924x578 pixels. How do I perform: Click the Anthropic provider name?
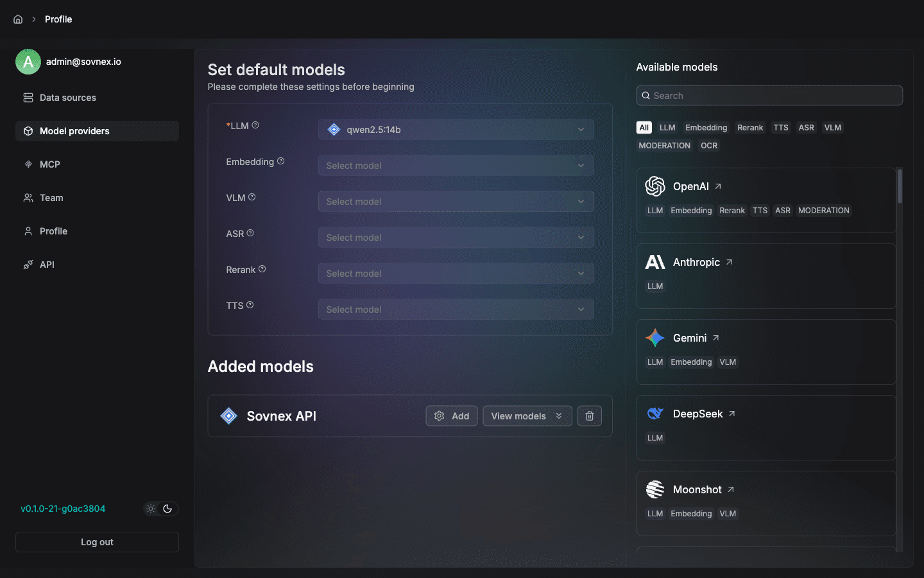click(696, 262)
